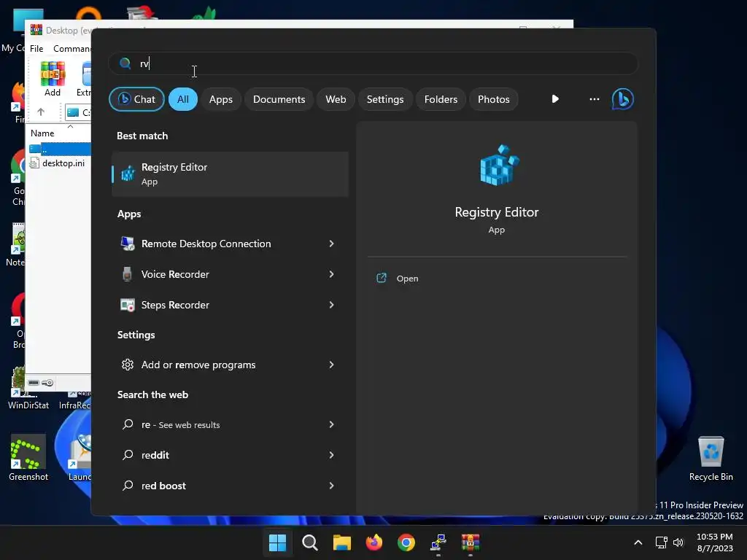Click the magnifier icon in search box
The width and height of the screenshot is (747, 560).
(x=125, y=63)
